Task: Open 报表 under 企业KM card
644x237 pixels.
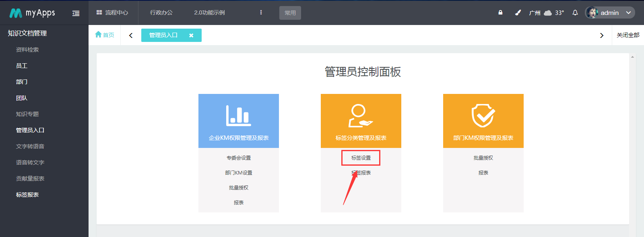Action: (239, 203)
